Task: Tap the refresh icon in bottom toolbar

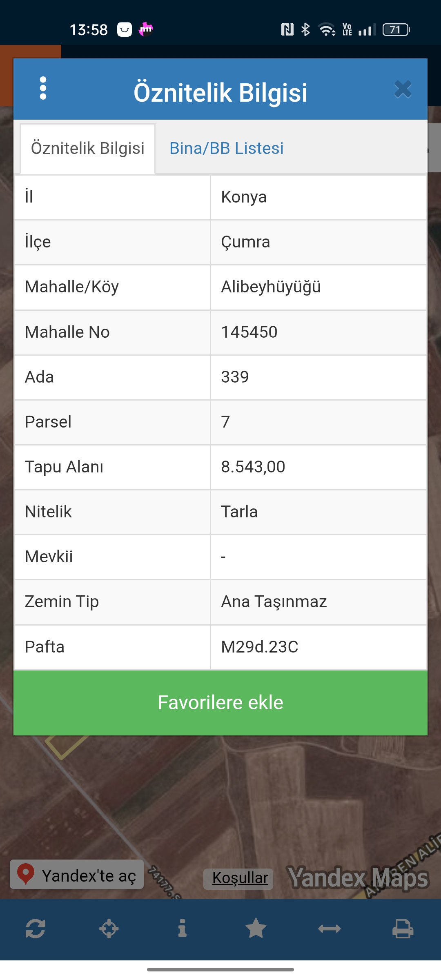Action: (36, 929)
